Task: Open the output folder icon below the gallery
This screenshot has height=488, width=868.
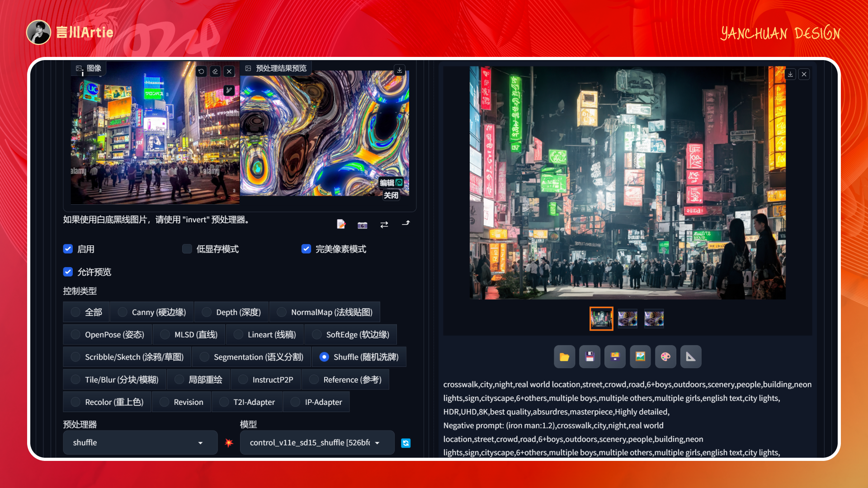Action: (564, 357)
